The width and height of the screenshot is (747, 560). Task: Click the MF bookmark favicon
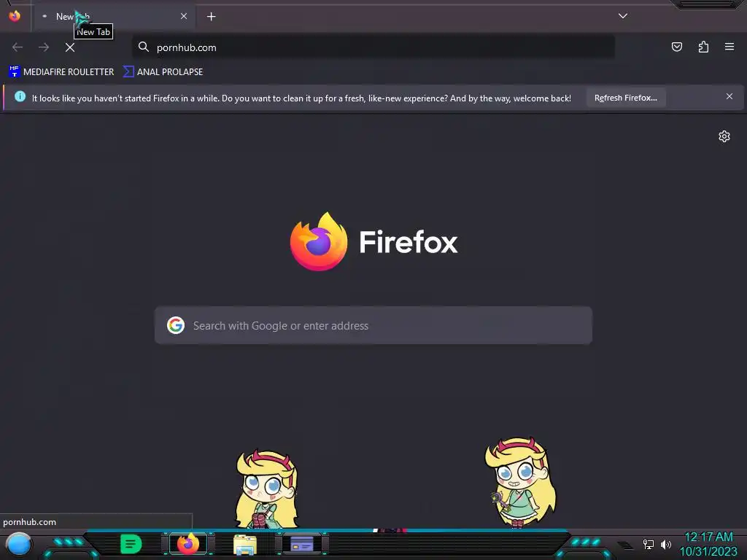(x=15, y=71)
